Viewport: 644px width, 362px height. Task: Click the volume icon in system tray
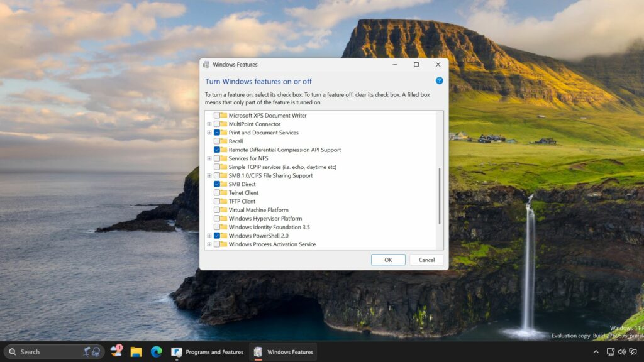(x=621, y=352)
